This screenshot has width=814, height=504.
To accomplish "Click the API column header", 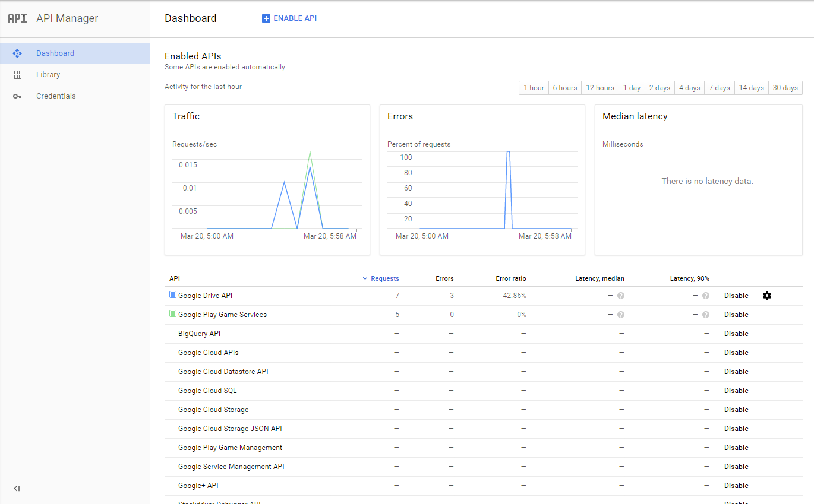I will [x=175, y=278].
